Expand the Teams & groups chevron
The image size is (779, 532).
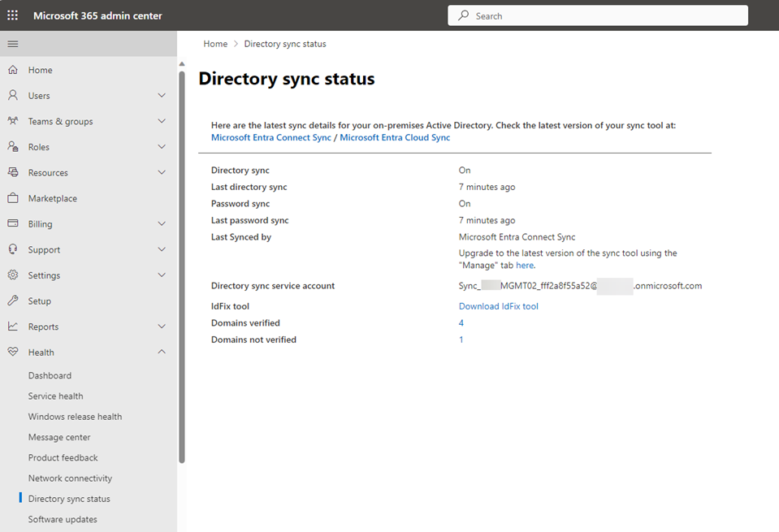pyautogui.click(x=162, y=122)
